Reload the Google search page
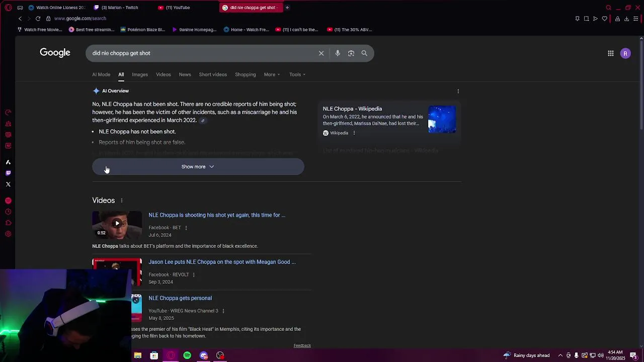This screenshot has height=362, width=644. point(38,19)
